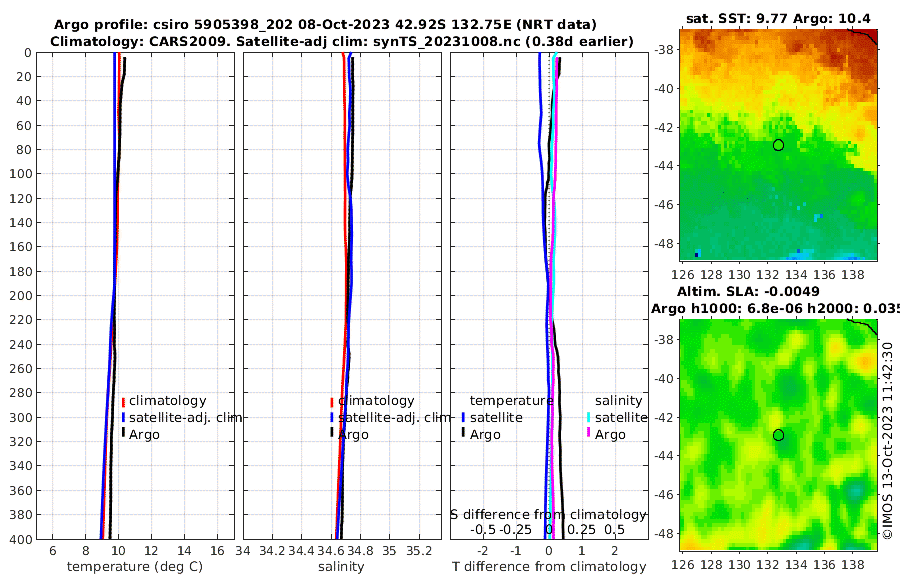Click the 400 depth tick label
The height and width of the screenshot is (580, 900).
21,539
